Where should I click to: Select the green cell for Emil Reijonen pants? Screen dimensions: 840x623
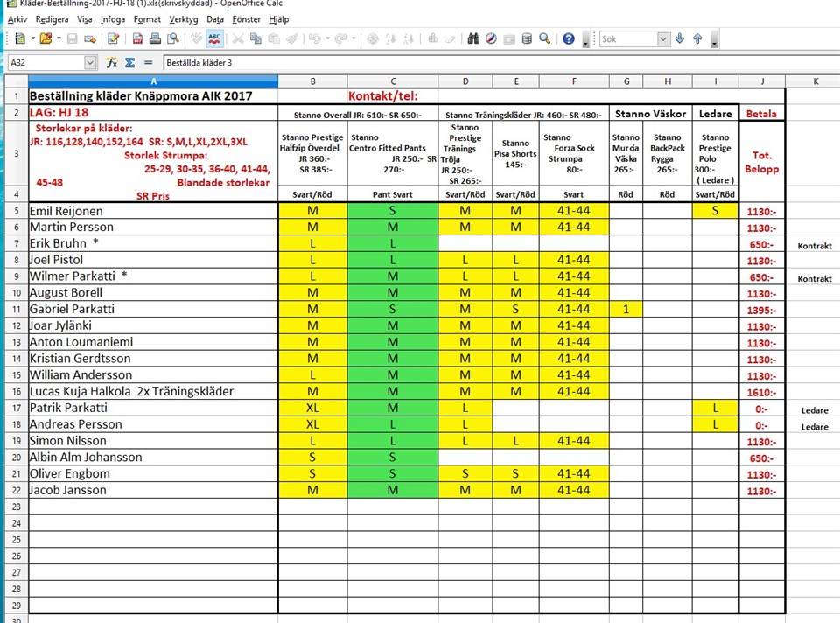[392, 211]
